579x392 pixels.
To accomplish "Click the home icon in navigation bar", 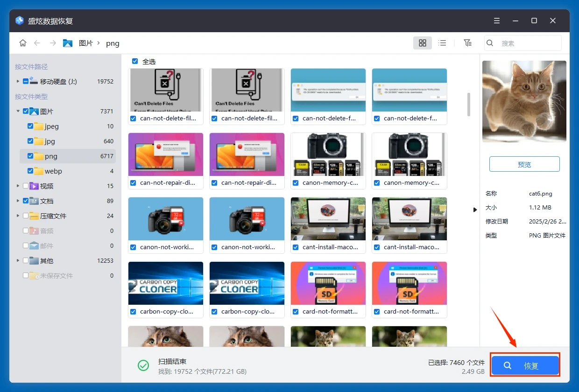I will 22,43.
